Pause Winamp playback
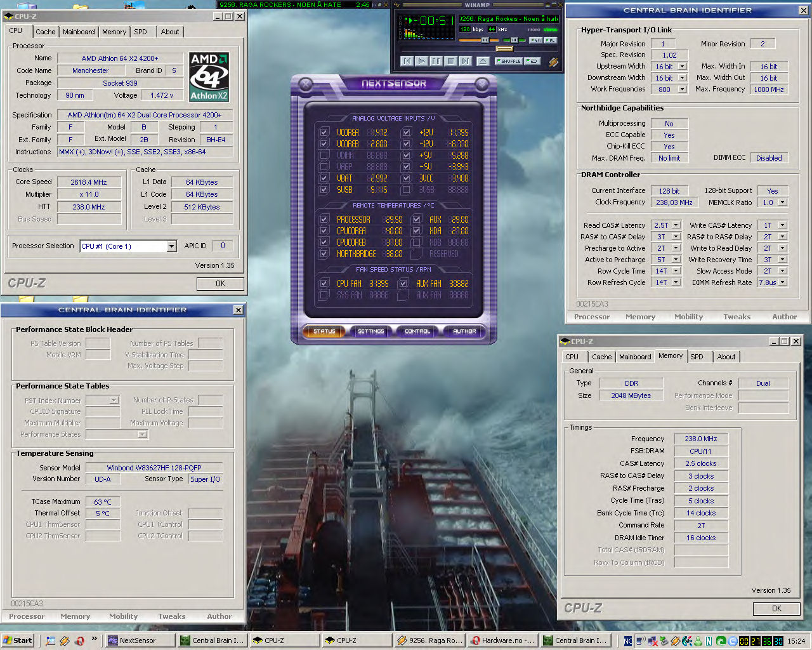The width and height of the screenshot is (812, 650). coord(436,61)
